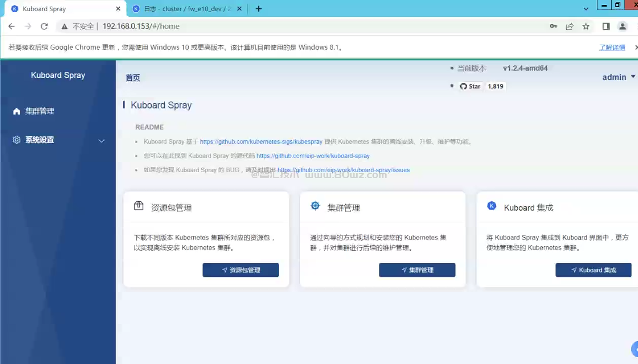Click the GitHub Star button

pos(470,86)
